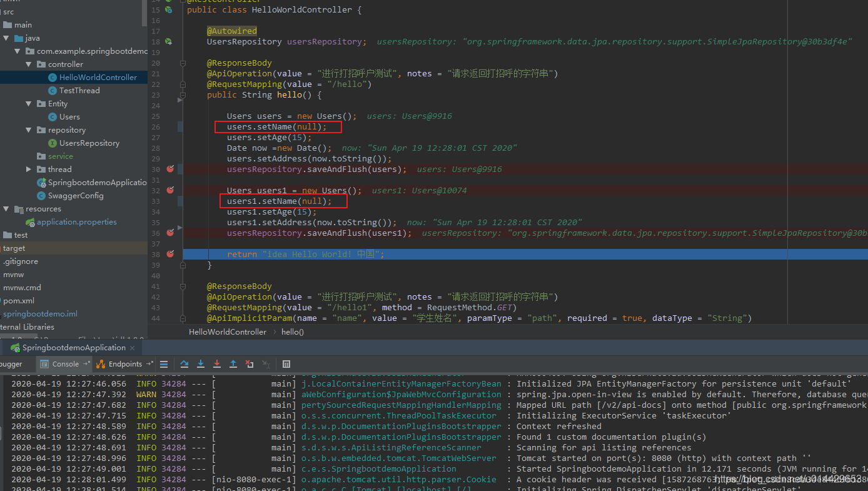Click the Run to Cursor icon
868x491 pixels.
pos(266,363)
